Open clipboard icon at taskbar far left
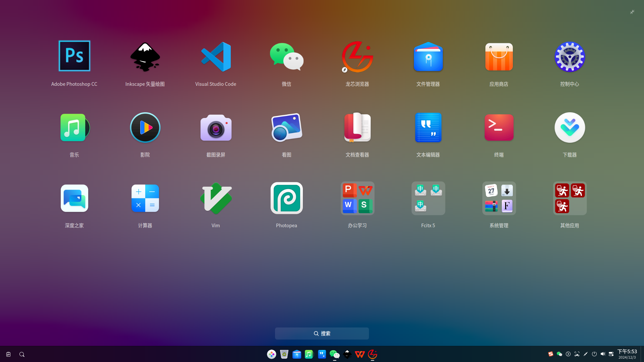This screenshot has height=362, width=644. (8, 354)
